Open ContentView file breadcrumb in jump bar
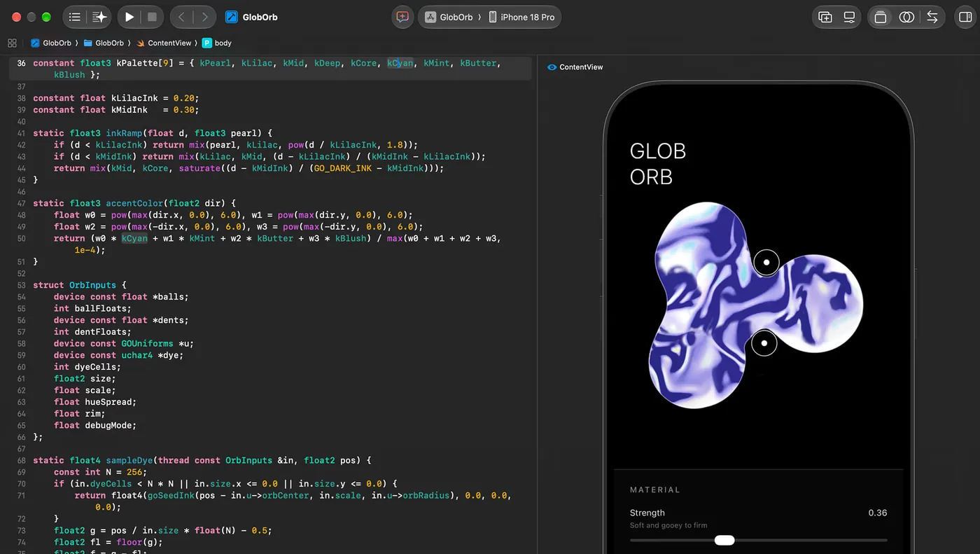The image size is (980, 554). [164, 43]
